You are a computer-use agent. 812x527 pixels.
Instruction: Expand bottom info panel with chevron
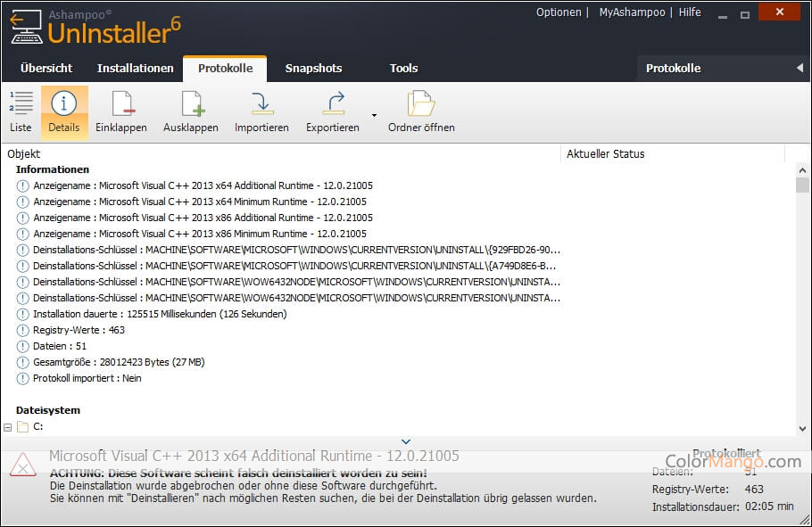(x=406, y=441)
